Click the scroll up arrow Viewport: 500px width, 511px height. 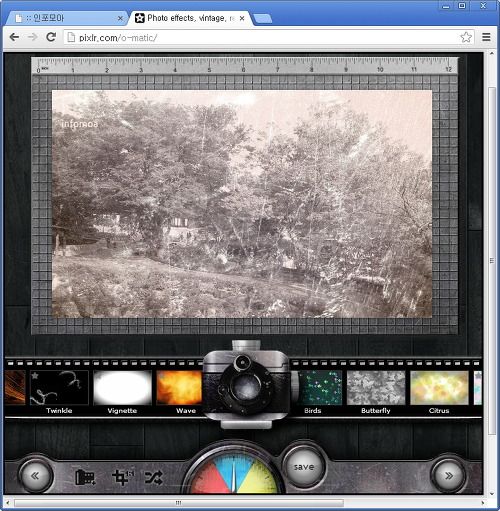coord(492,53)
